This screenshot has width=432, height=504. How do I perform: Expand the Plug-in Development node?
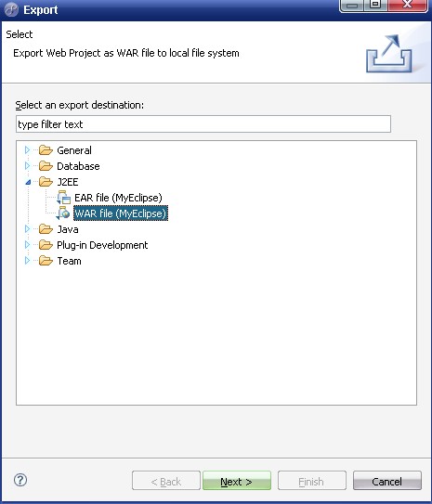[27, 245]
